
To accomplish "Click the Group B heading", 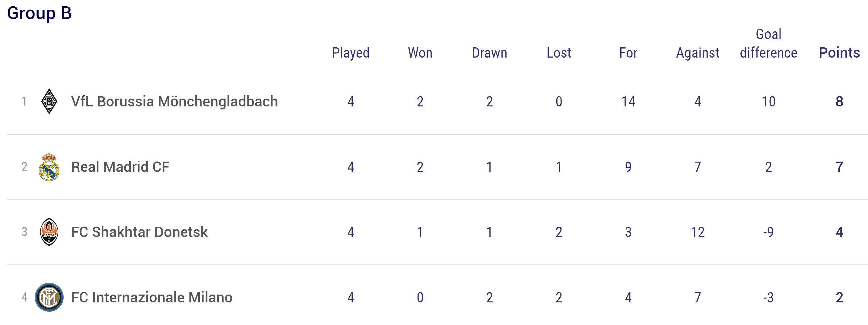I will click(x=40, y=13).
